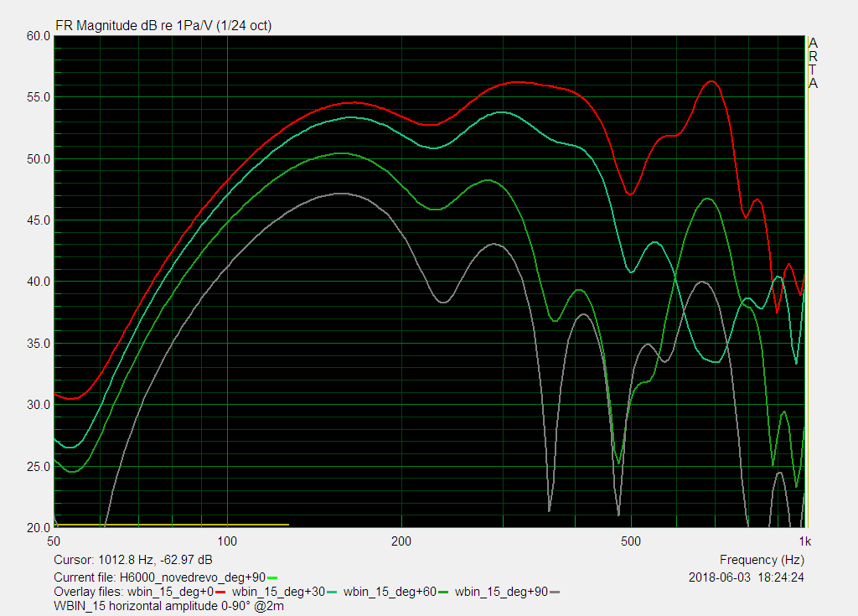Click the 20.0 dB axis label
This screenshot has height=616, width=858.
click(39, 528)
